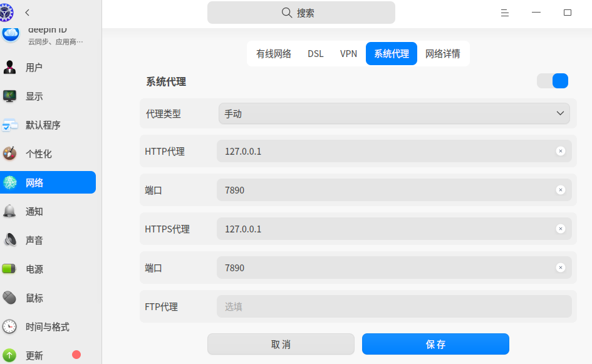Click the 声音 speaker icon
This screenshot has width=592, height=364.
coord(10,240)
